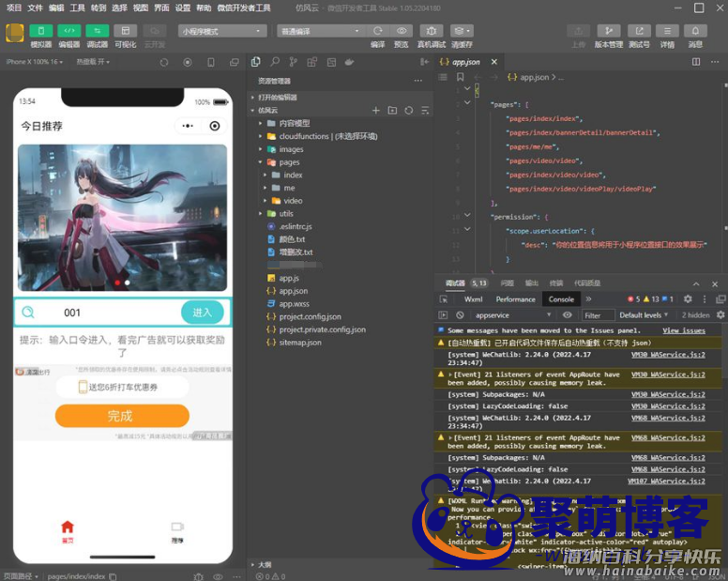This screenshot has width=728, height=581.
Task: Switch to the Wxml devtools tab
Action: coord(473,299)
